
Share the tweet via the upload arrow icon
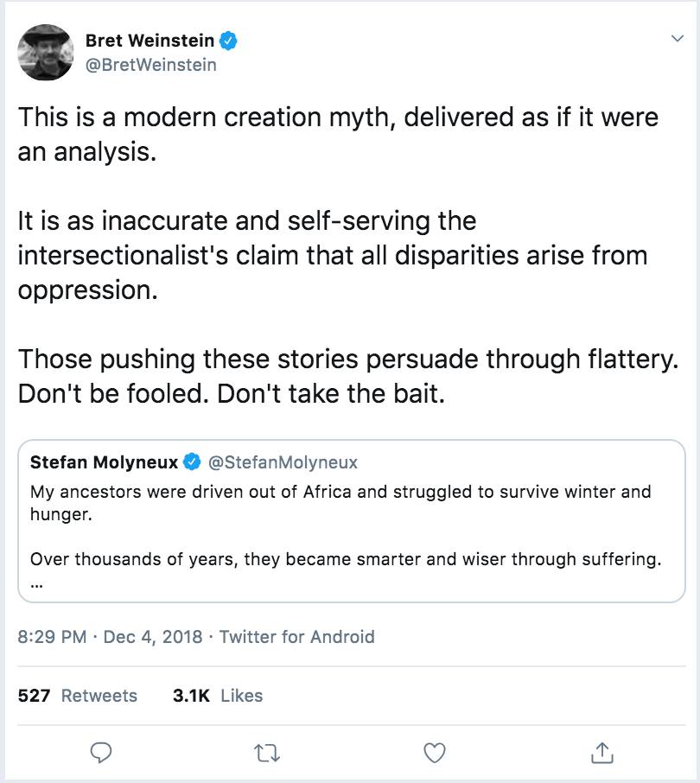[601, 753]
